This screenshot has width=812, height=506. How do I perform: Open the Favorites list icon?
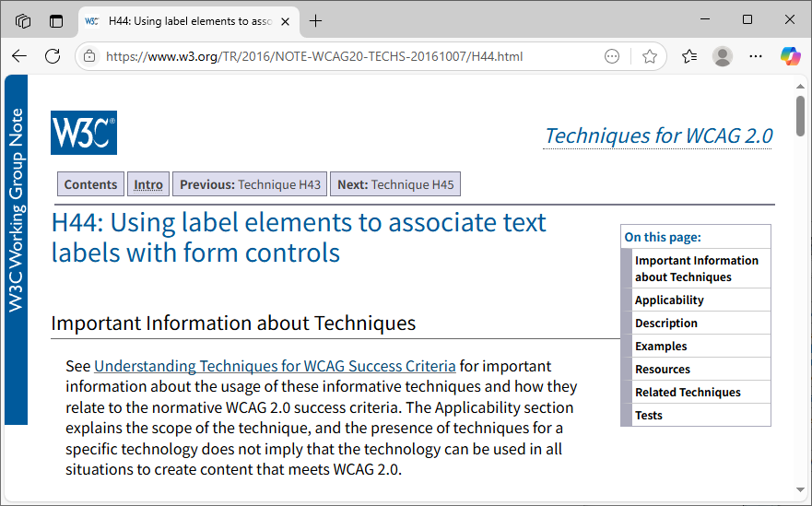point(689,56)
